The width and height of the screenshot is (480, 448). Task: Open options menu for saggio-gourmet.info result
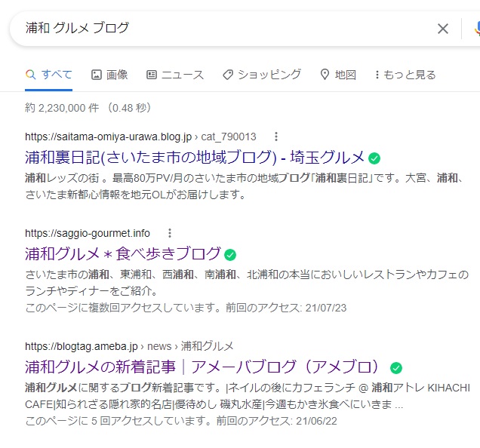click(x=170, y=233)
